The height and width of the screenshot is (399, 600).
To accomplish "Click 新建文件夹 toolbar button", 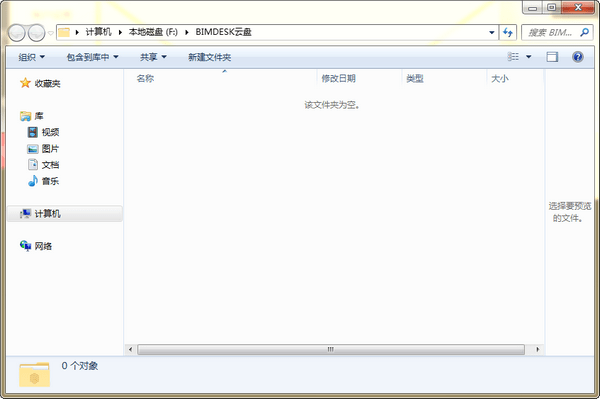I will point(209,57).
